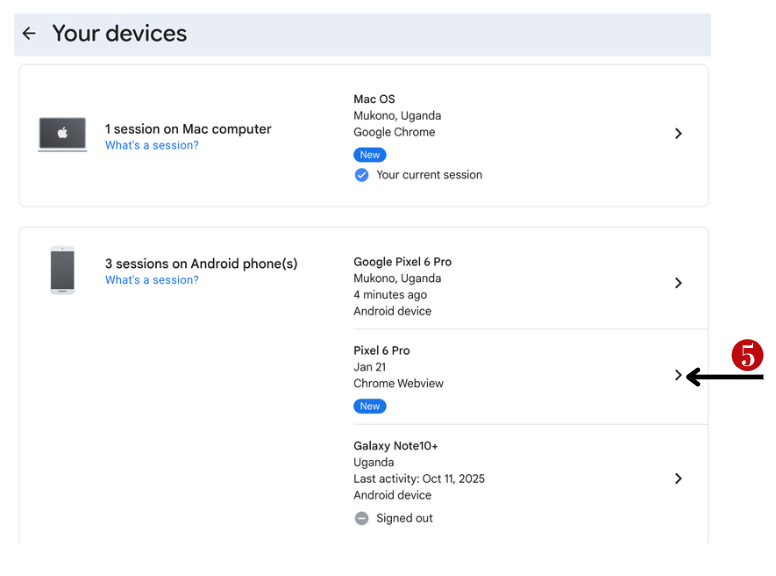Click the grey Signed out icon
Image resolution: width=776 pixels, height=576 pixels.
tap(361, 518)
